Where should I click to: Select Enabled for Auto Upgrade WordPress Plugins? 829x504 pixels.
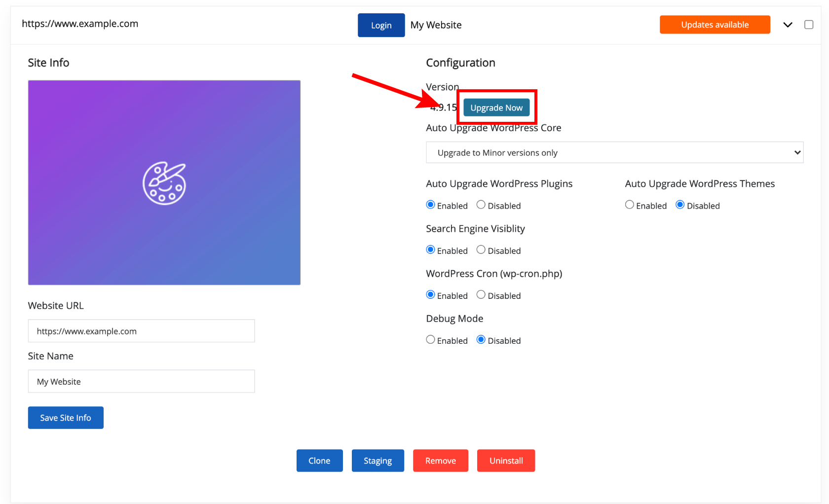tap(430, 205)
